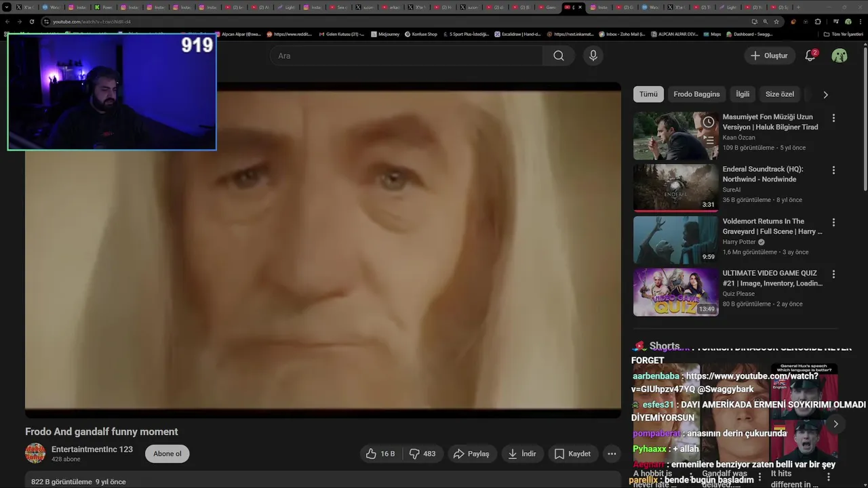Open the browser extensions puzzle icon
868x488 pixels.
[x=817, y=22]
